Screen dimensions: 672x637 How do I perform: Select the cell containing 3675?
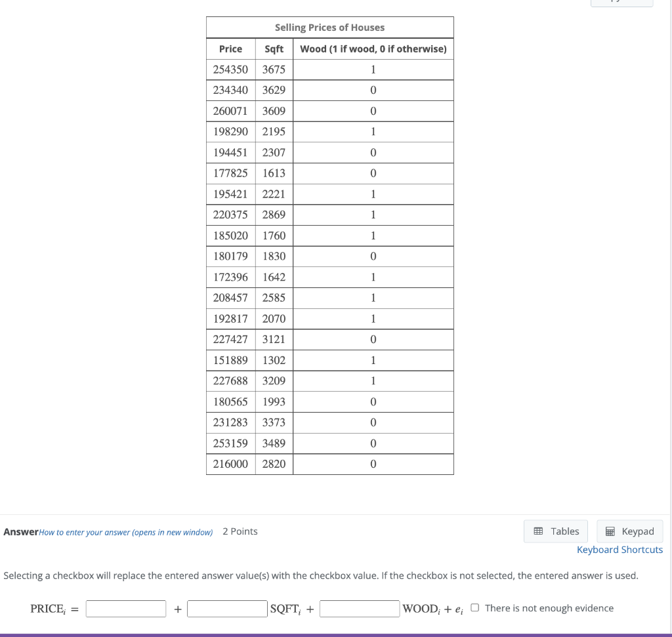274,69
